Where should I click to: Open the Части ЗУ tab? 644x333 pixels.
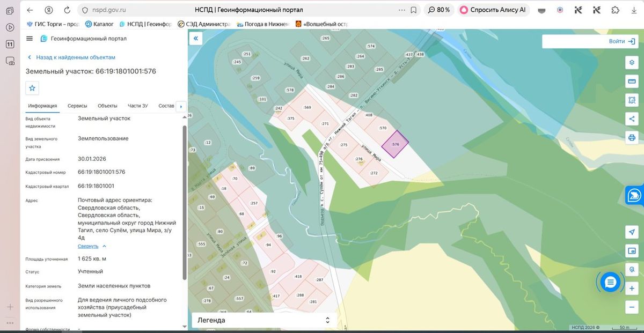pyautogui.click(x=138, y=106)
